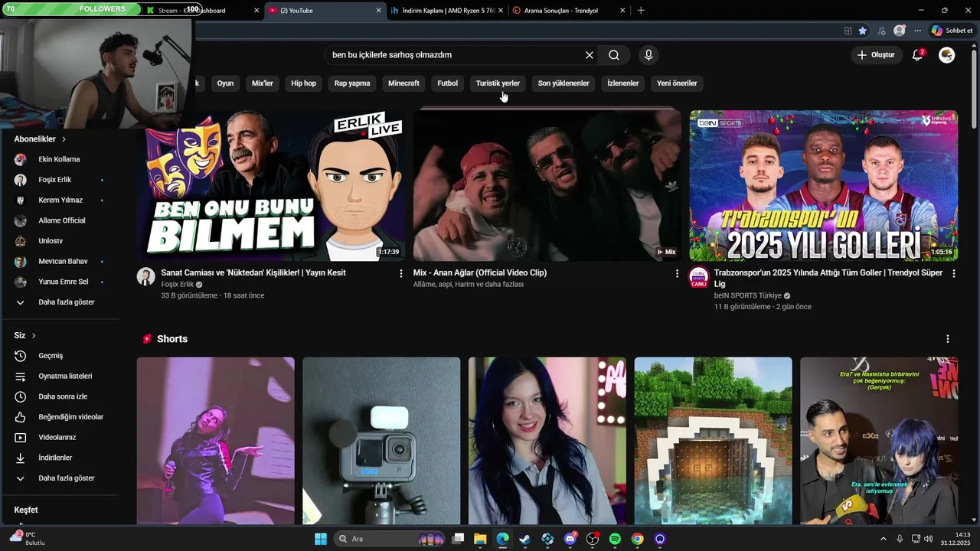Expand Daha fazla göster under İndirilenler
The width and height of the screenshot is (980, 551).
(66, 478)
